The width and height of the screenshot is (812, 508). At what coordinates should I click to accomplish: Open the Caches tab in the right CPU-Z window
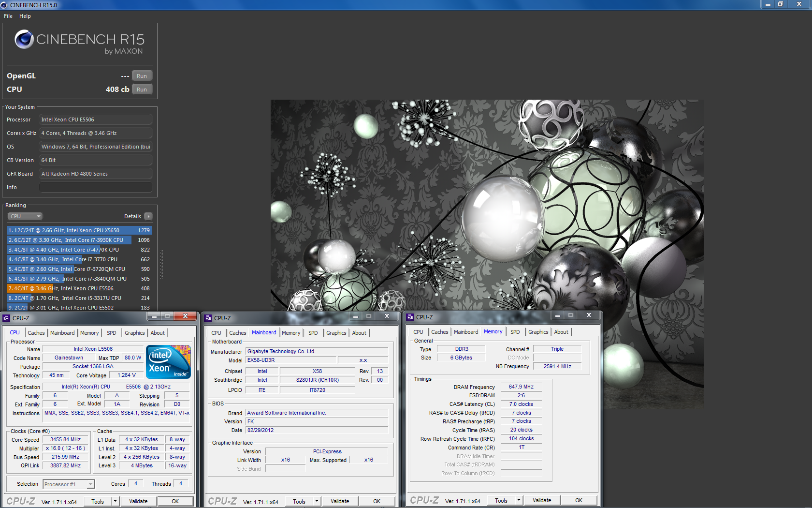440,332
